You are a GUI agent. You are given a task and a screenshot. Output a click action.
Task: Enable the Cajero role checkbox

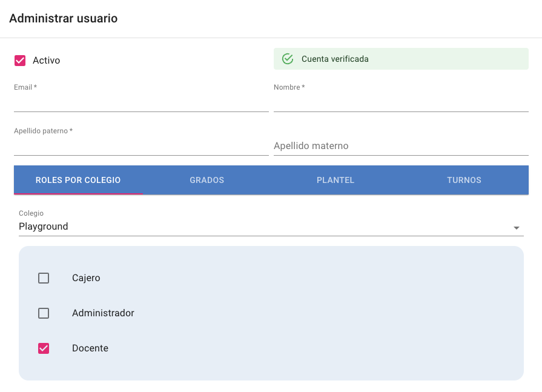[x=44, y=278]
